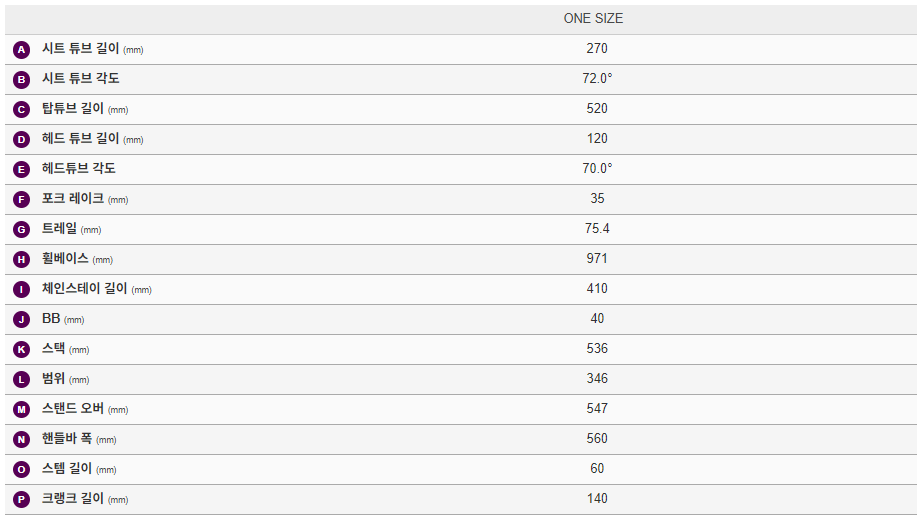Select the G badge next to 트레일
The height and width of the screenshot is (522, 922).
[x=22, y=229]
